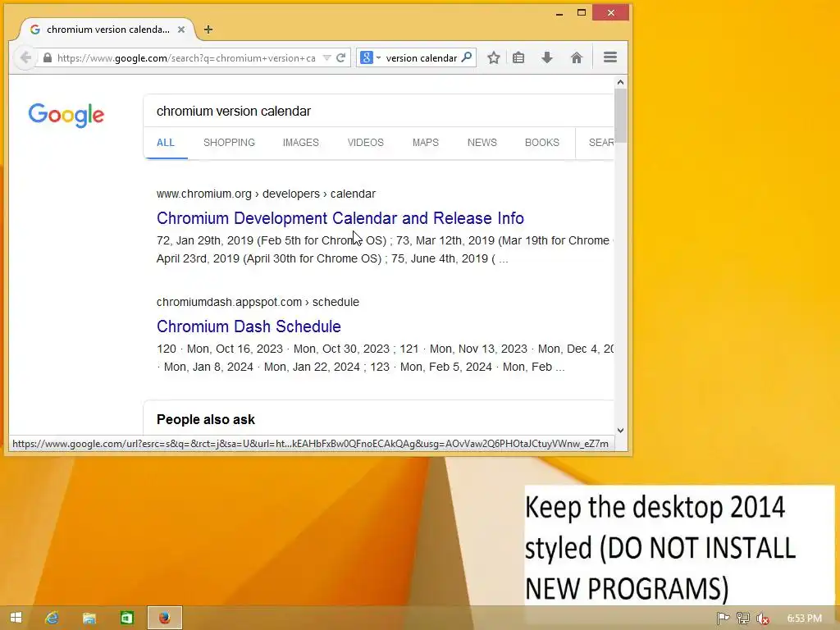
Task: Bookmark this page with the star icon
Action: point(494,58)
